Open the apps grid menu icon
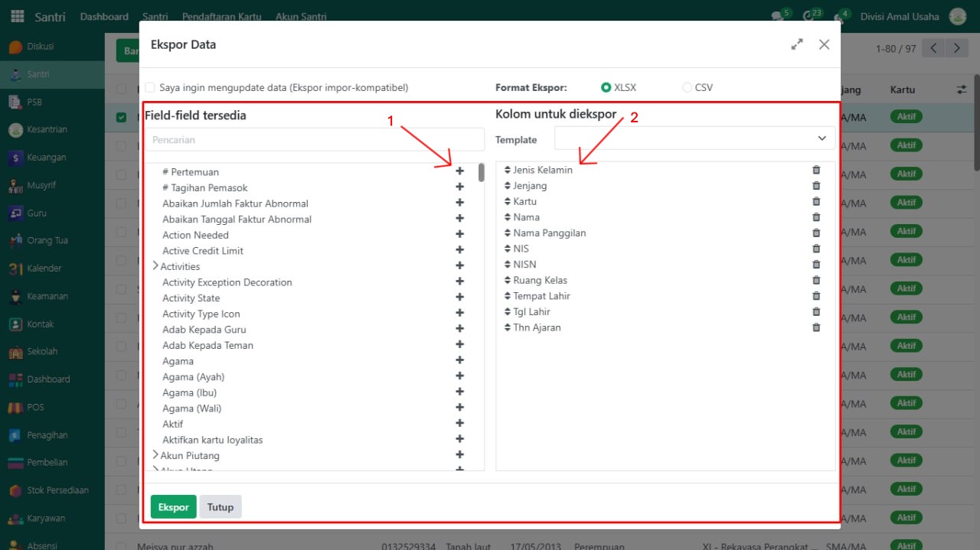The width and height of the screenshot is (980, 550). coord(17,17)
